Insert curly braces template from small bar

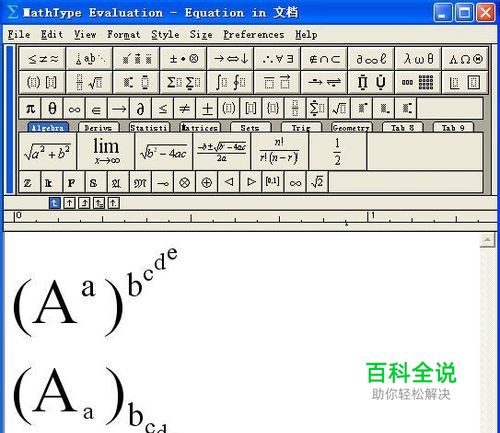(273, 108)
